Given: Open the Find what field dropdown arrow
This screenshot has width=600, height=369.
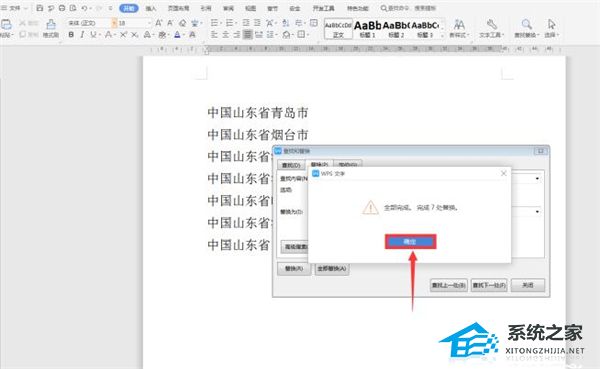Looking at the screenshot, I should [x=537, y=178].
